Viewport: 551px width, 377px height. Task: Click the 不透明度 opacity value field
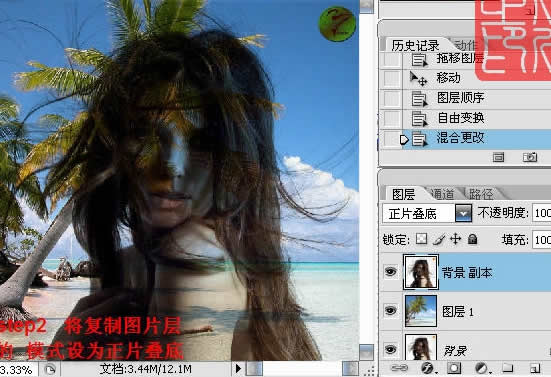(x=542, y=213)
